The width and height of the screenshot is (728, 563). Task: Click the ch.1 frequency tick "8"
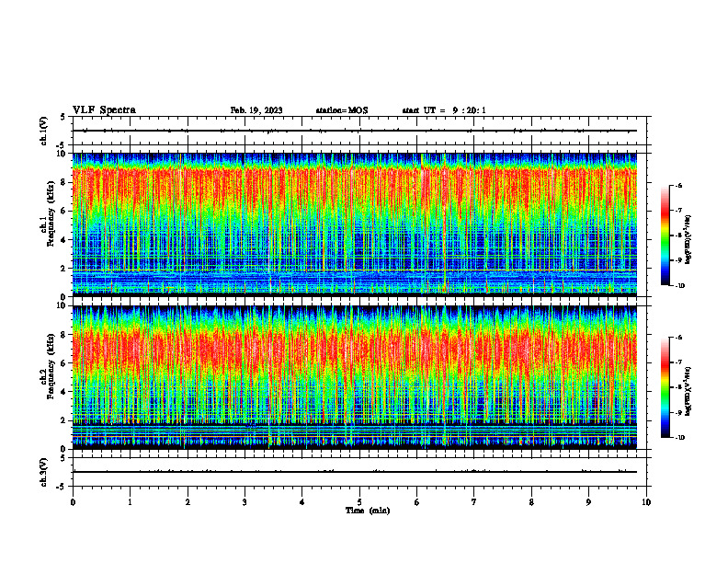(x=64, y=182)
